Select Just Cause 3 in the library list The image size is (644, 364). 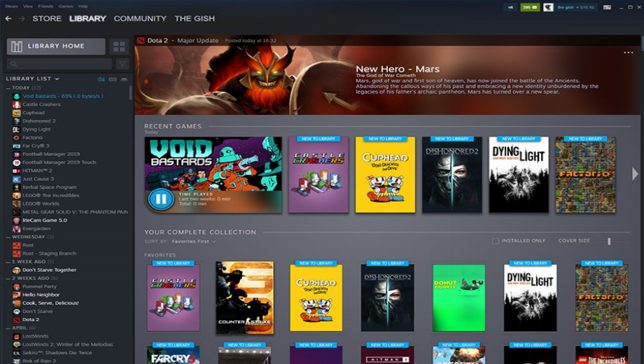(38, 178)
